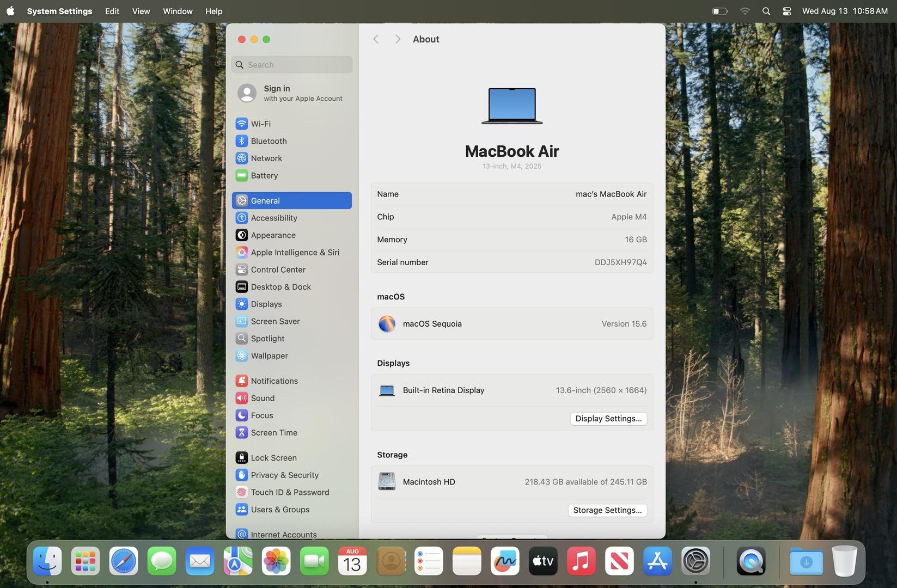Open Freeform from the Dock
This screenshot has height=588, width=897.
(505, 561)
